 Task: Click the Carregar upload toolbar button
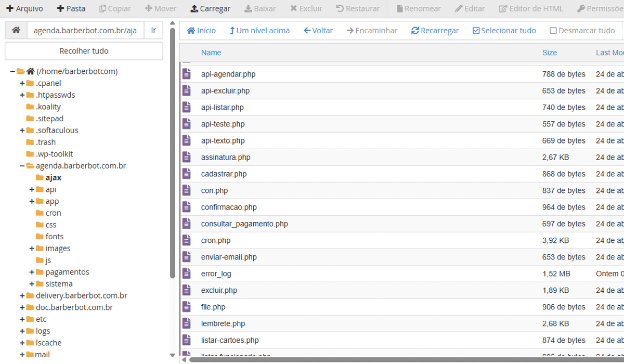coord(210,8)
